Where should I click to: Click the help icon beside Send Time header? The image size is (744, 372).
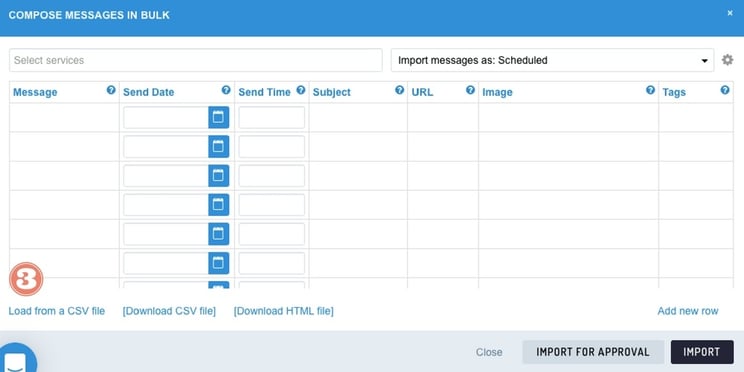[301, 90]
